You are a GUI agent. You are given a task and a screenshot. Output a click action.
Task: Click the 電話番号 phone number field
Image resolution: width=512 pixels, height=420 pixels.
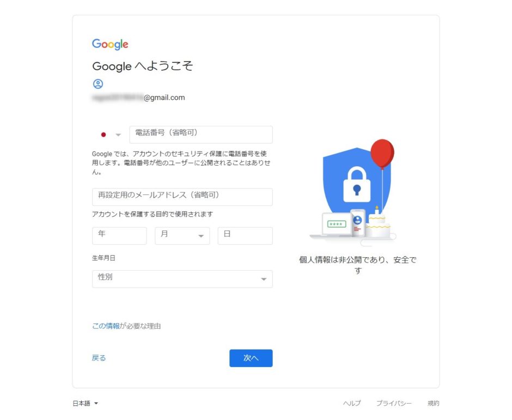click(x=201, y=135)
